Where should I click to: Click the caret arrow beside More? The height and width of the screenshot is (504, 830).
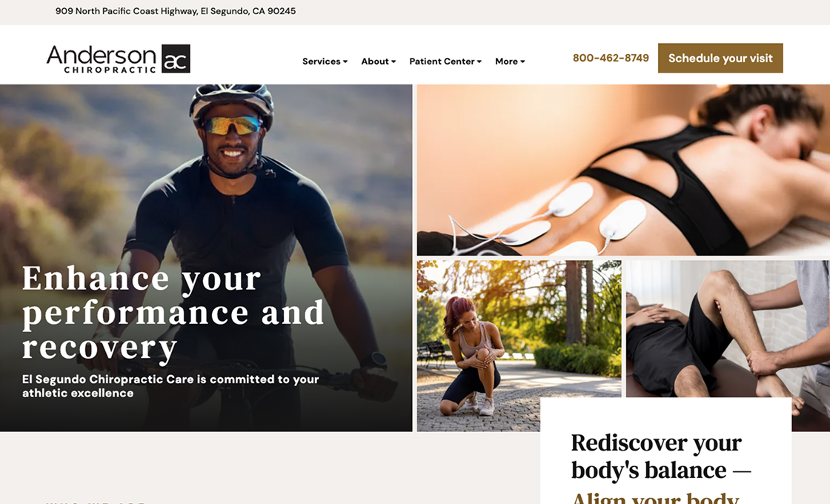[x=522, y=62]
